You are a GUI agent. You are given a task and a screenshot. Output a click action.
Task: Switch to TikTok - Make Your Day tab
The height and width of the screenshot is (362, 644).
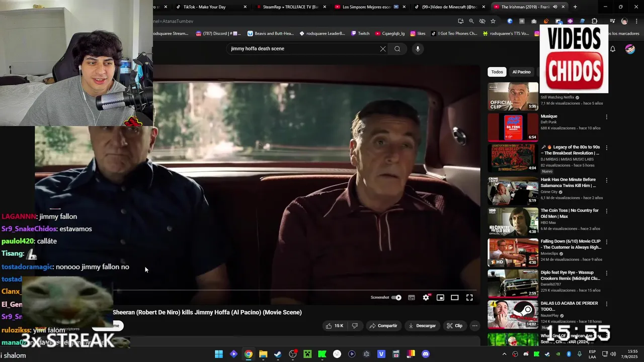pyautogui.click(x=209, y=7)
